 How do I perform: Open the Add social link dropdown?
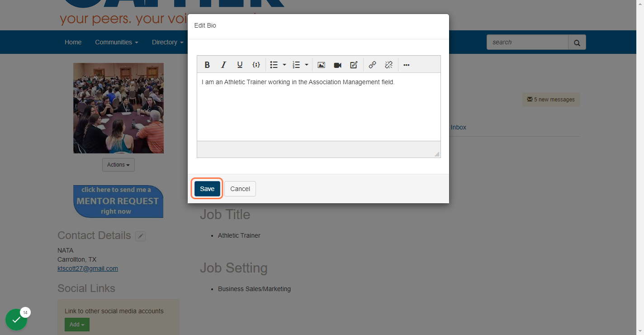[77, 325]
